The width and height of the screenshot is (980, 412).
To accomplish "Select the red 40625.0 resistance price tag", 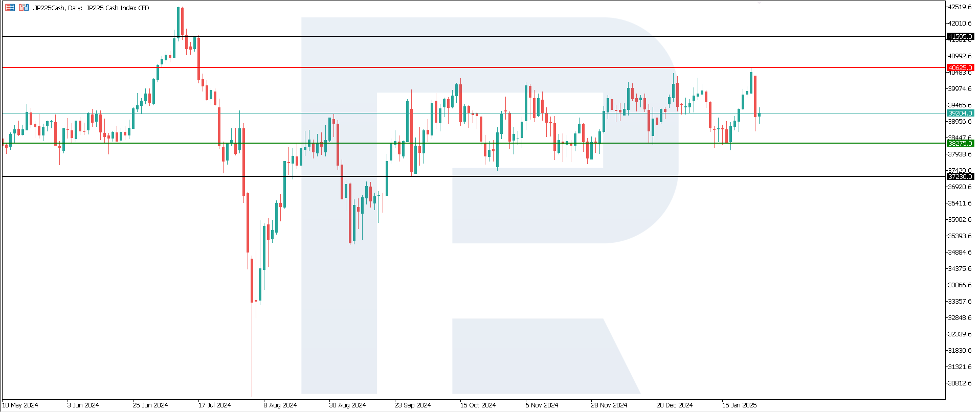I will pyautogui.click(x=960, y=68).
